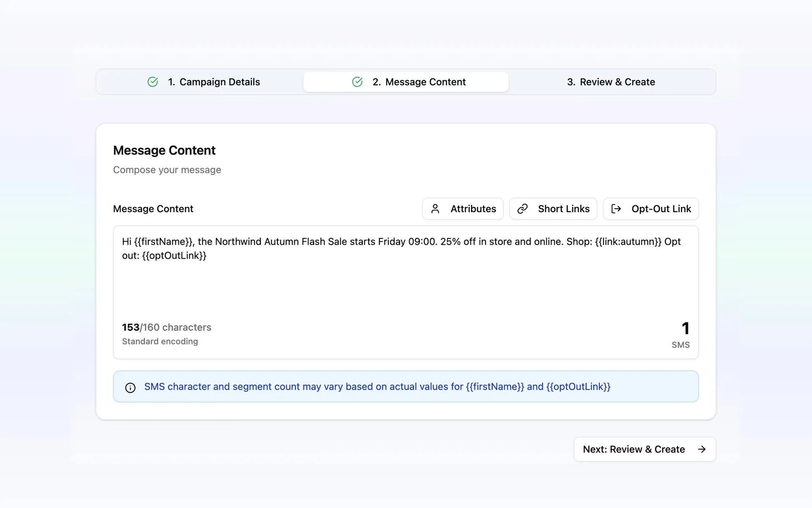This screenshot has width=812, height=508.
Task: Click the Message Content field label
Action: [x=153, y=209]
